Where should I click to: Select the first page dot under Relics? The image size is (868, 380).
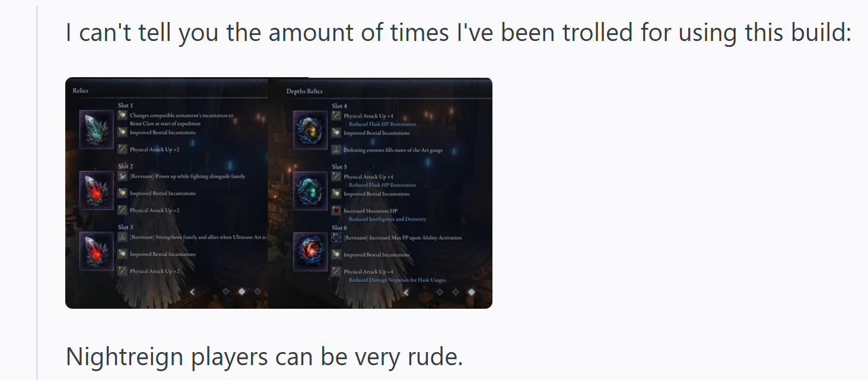coord(225,292)
